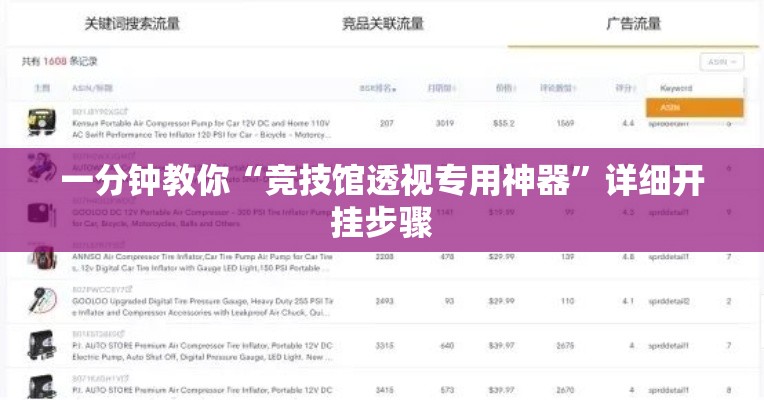Click BSR rank value 207
764x400 pixels.
[386, 123]
